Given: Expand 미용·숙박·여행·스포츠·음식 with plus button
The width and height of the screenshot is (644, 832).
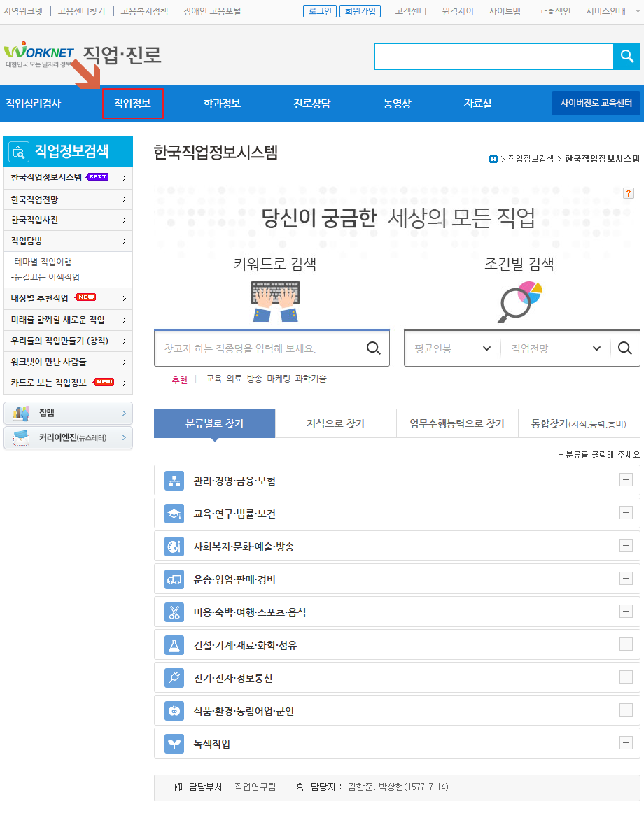Looking at the screenshot, I should [x=626, y=612].
